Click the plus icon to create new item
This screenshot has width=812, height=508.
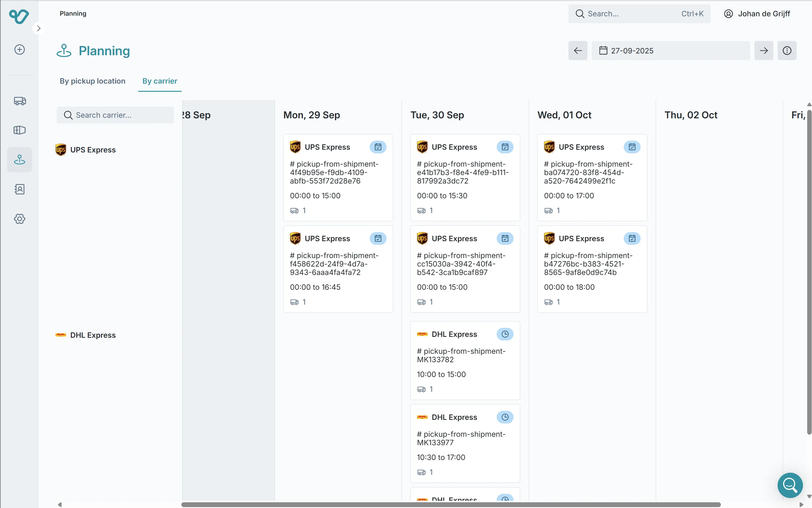click(x=19, y=50)
